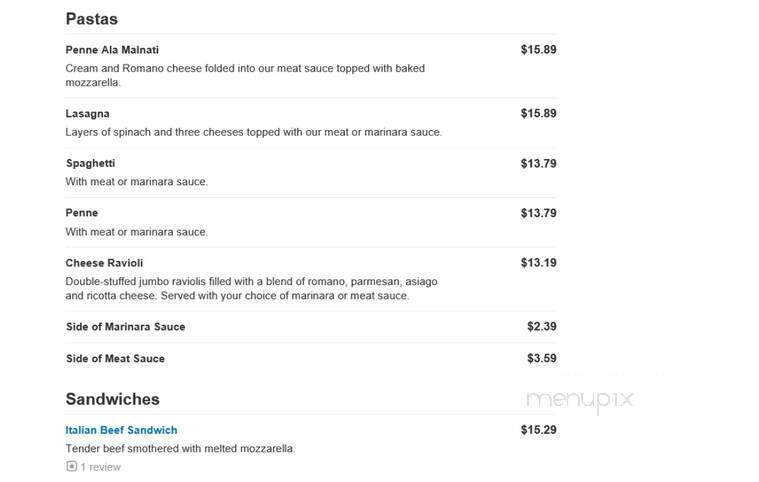Select the Cheese Ravioli item
Screen dimensions: 759x482
[x=104, y=263]
